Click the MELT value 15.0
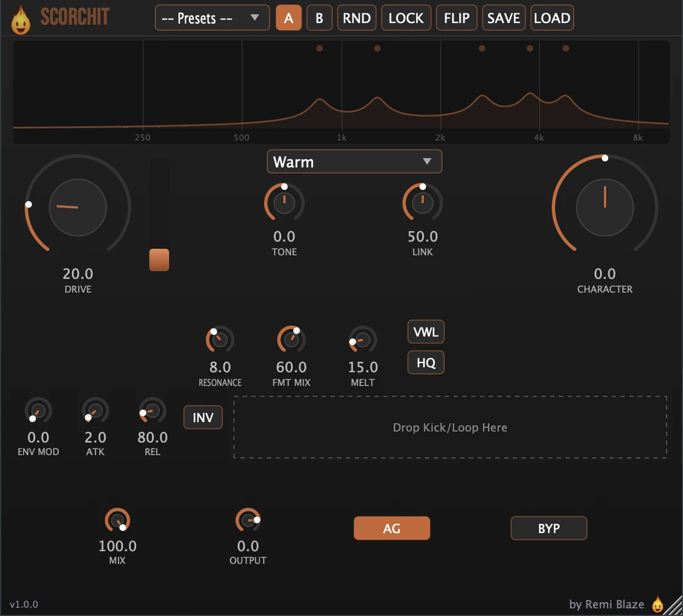The image size is (683, 616). point(363,367)
